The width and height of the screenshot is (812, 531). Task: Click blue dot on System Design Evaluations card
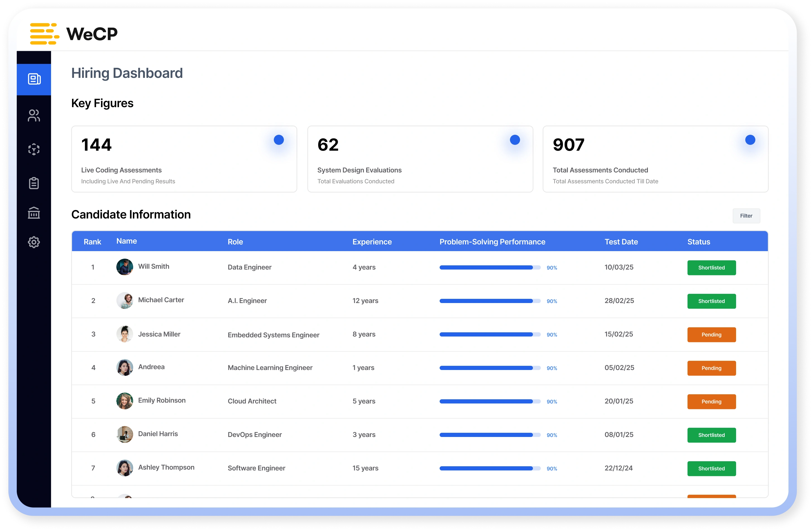tap(515, 140)
